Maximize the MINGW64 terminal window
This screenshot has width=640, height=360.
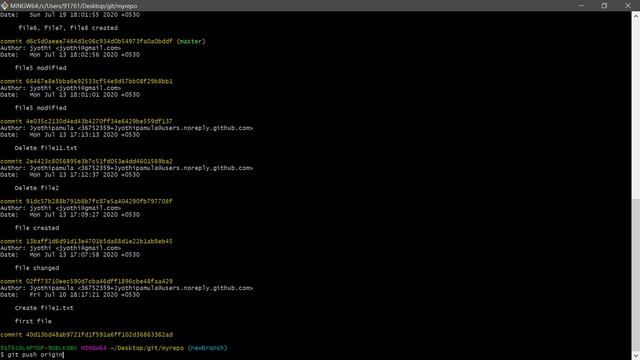coord(604,6)
